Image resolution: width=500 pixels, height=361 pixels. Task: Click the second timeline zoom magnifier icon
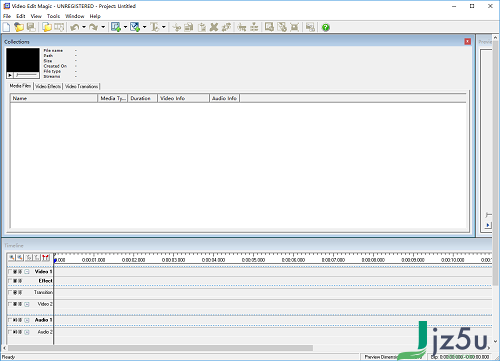point(20,257)
